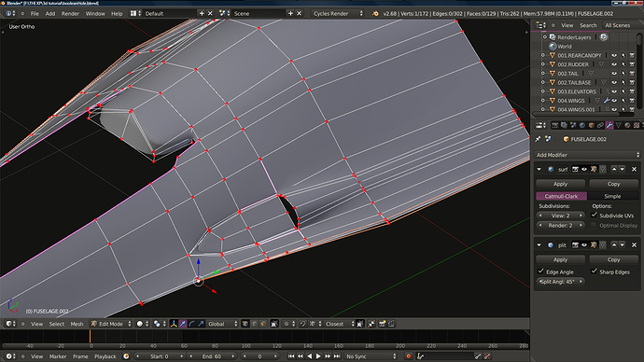
Task: Open the World properties tab globe icon
Action: tap(582, 125)
